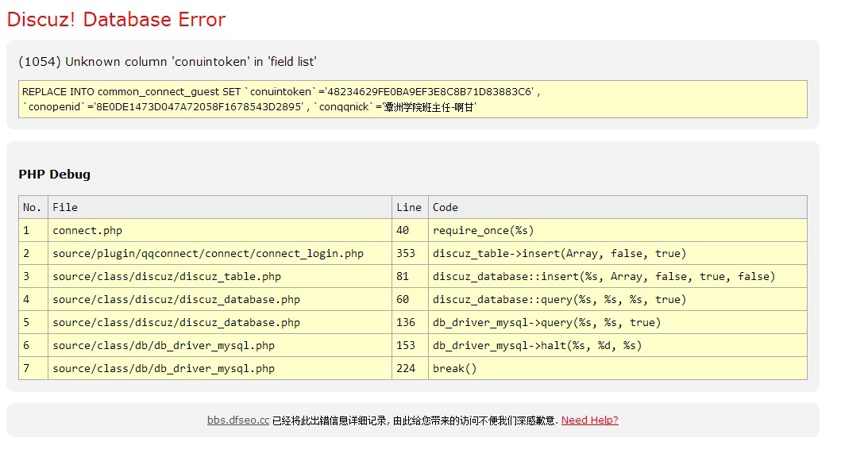Click the Discuz! Database Error heading

[x=116, y=20]
